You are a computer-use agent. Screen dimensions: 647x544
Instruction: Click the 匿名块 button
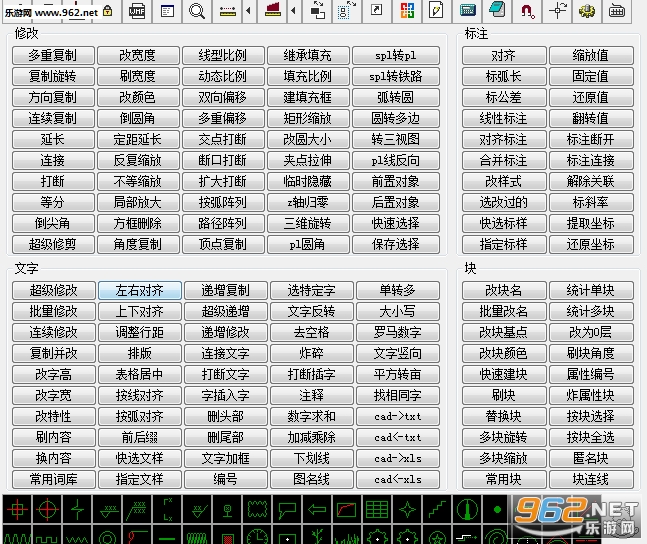(591, 459)
